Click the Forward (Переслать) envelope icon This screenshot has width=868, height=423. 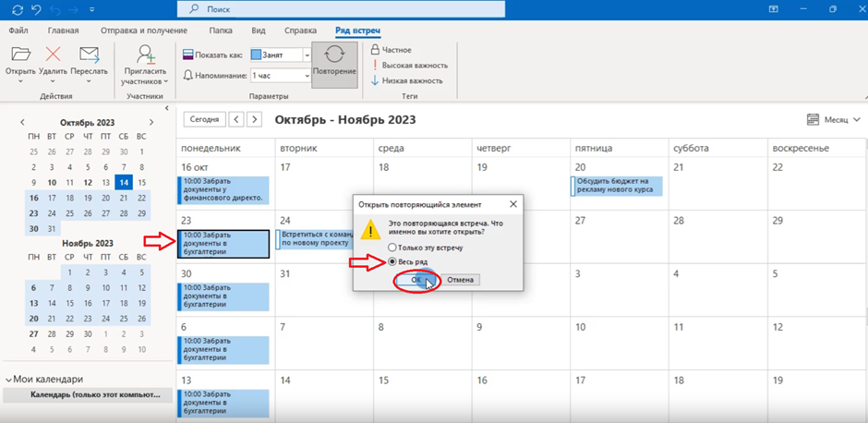(89, 55)
